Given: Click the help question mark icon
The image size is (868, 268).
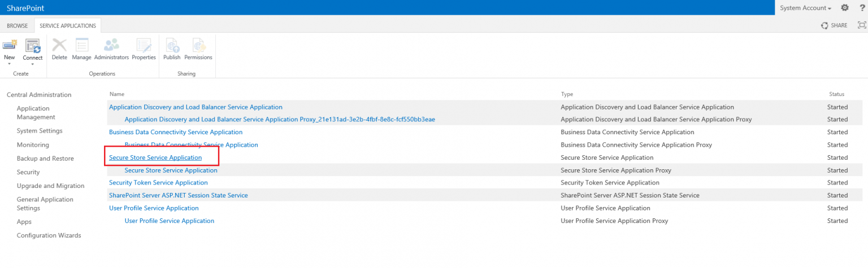Looking at the screenshot, I should (x=862, y=8).
